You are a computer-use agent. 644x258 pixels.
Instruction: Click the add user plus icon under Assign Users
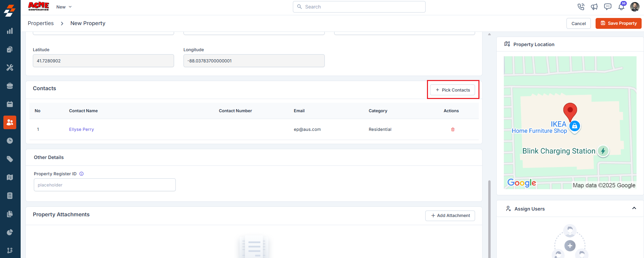coord(570,245)
